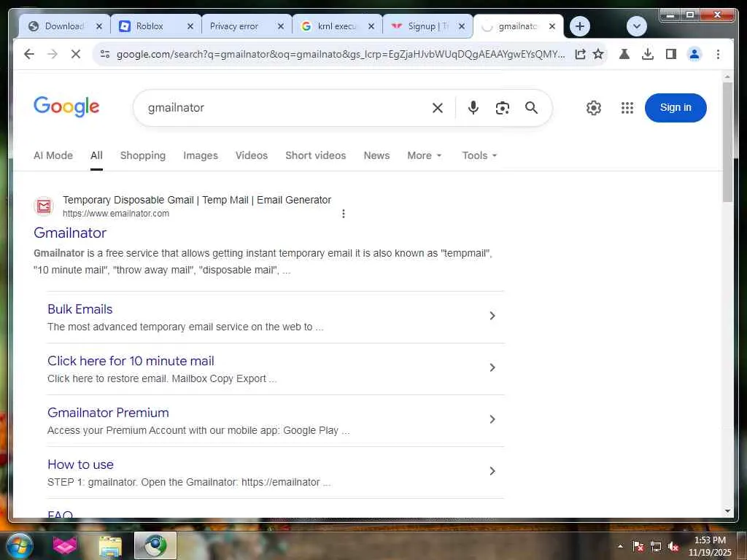
Task: Click the forward navigation arrow
Action: coord(53,54)
